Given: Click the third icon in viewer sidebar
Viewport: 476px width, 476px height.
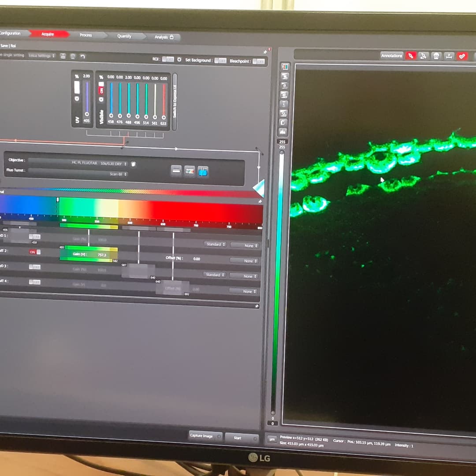Looking at the screenshot, I should click(x=284, y=86).
